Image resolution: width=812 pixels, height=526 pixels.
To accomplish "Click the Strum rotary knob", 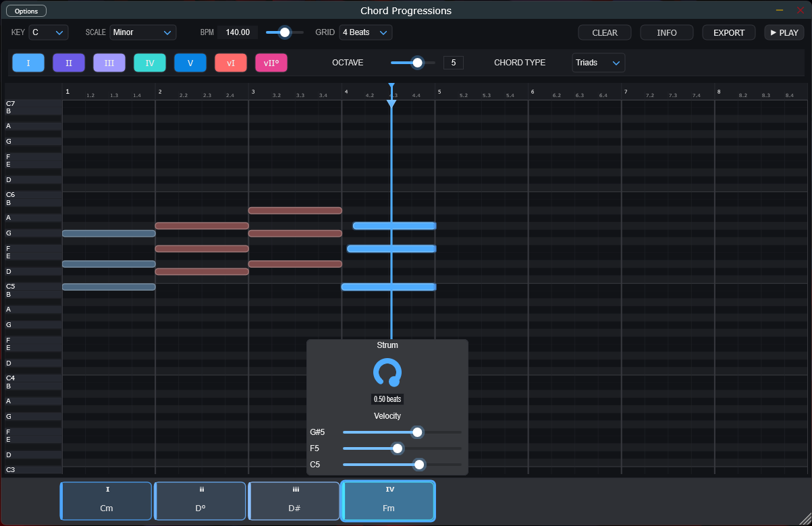I will [387, 372].
